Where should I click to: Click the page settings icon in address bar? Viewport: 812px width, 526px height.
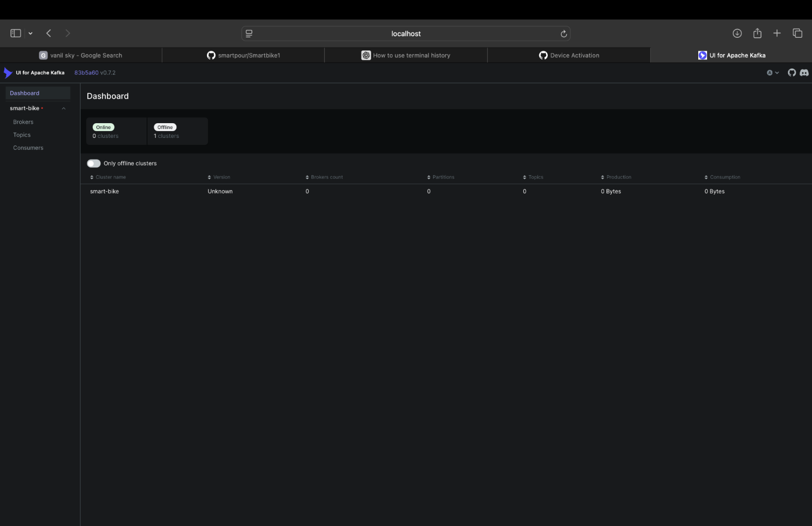(x=249, y=33)
